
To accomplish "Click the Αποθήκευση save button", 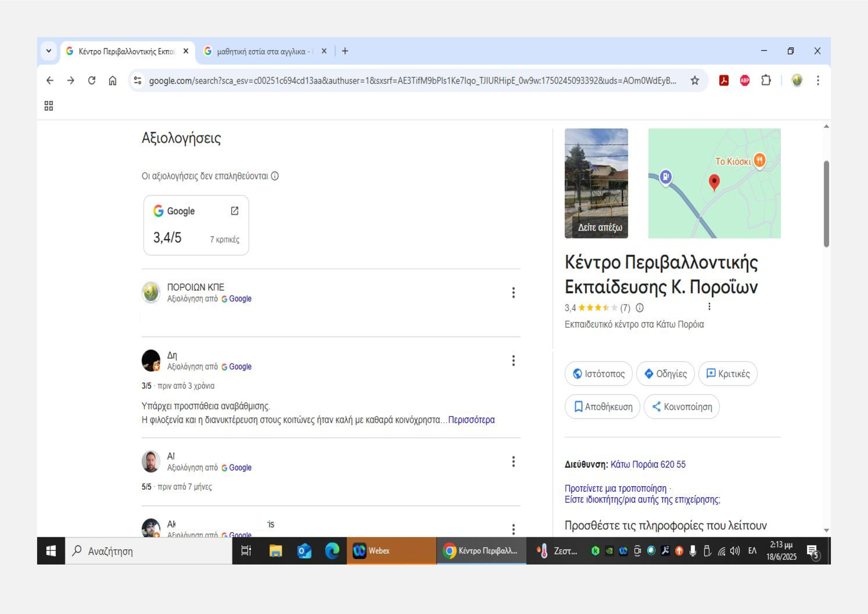I will 602,406.
